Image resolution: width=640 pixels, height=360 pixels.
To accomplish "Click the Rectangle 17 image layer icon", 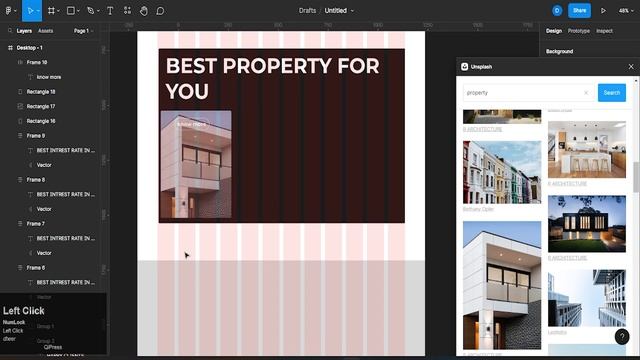I will point(20,106).
